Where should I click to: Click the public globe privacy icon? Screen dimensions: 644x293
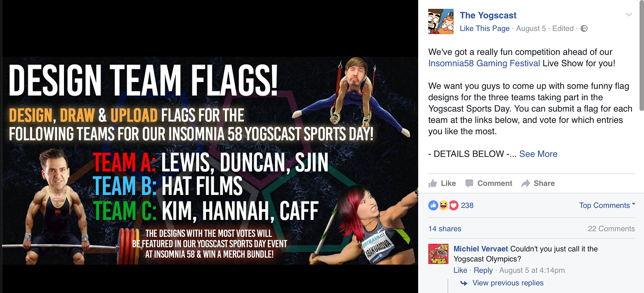584,29
